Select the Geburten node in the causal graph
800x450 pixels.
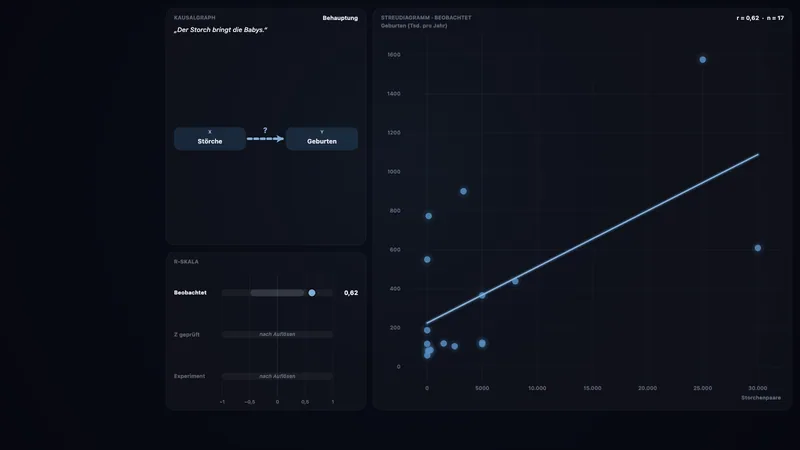tap(321, 139)
